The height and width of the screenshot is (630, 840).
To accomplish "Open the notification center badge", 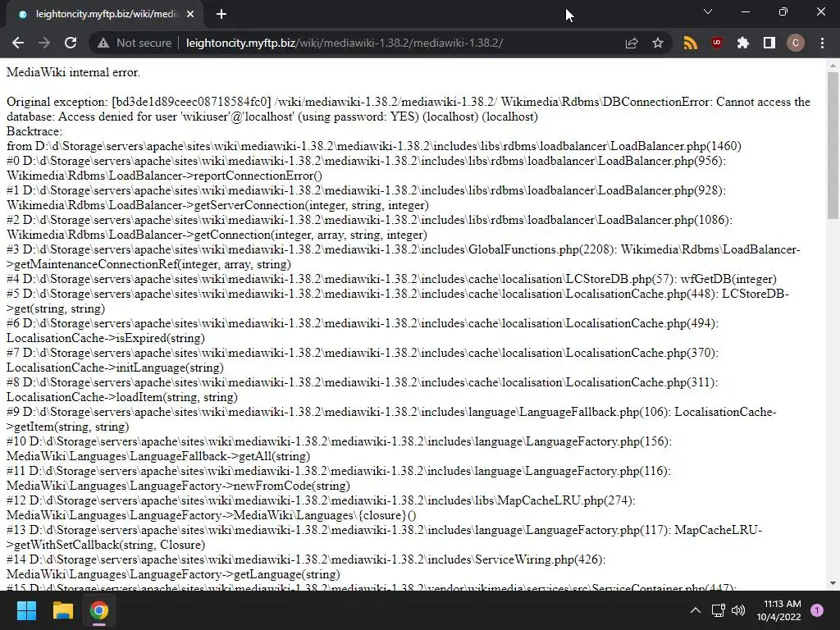I will (x=817, y=610).
